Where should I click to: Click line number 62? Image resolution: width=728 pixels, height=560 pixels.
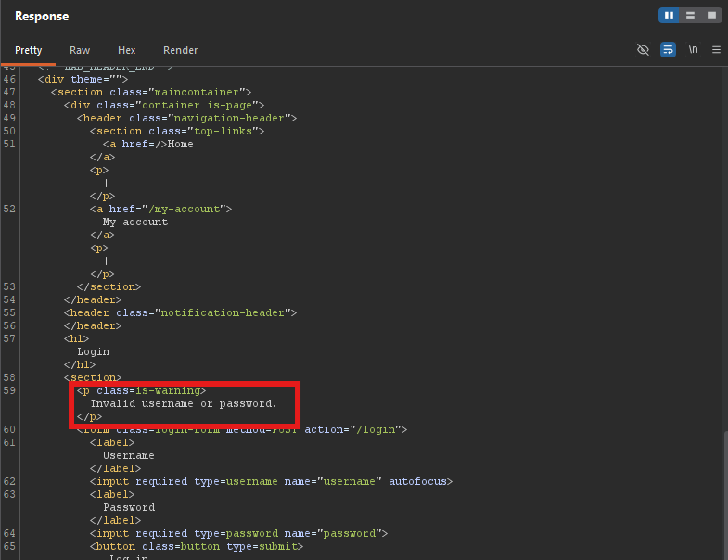pos(9,481)
